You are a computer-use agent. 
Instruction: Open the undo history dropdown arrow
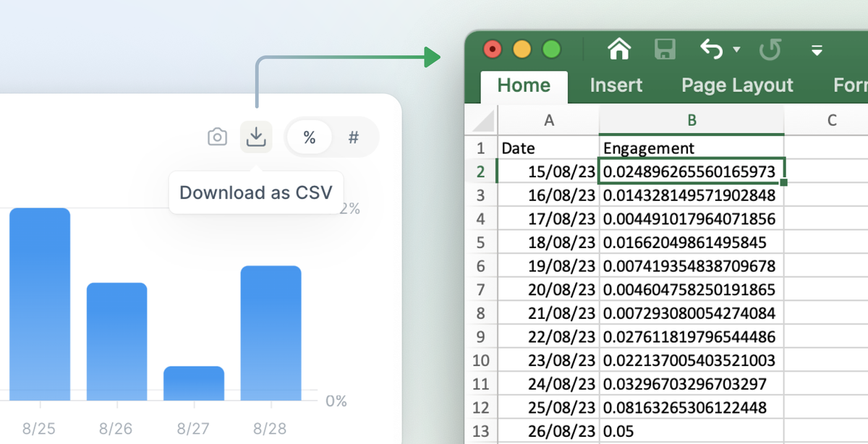coord(736,50)
